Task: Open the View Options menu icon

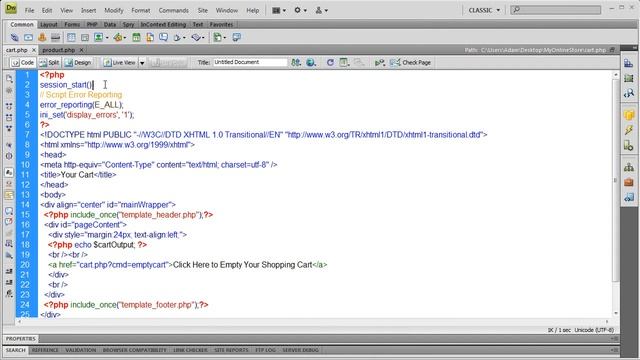Action: (x=344, y=62)
